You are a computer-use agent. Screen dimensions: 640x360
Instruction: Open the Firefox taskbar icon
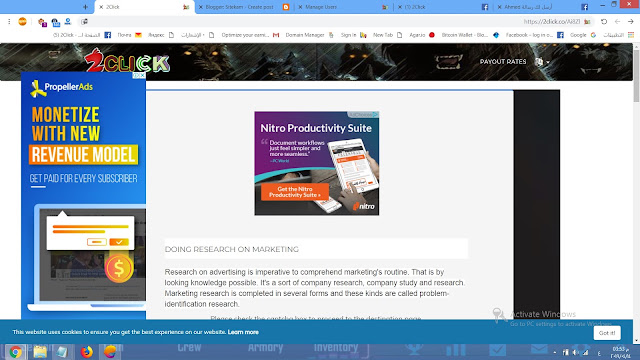coord(87,351)
